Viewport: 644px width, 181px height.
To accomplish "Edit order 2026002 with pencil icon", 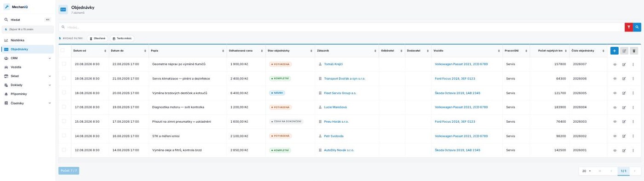I will (624, 136).
